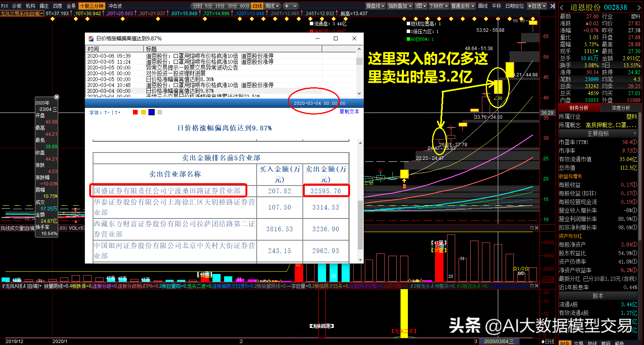Open the 冲击波 view
Image resolution: width=644 pixels, height=345 pixels.
[x=115, y=6]
